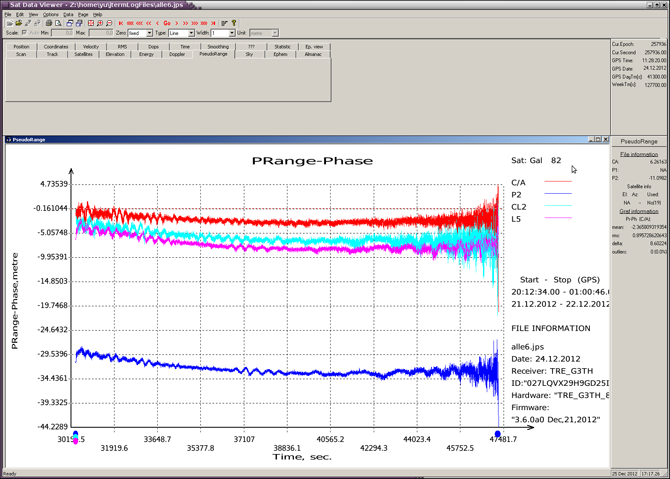Click the second yellow folder toolbar icon

pyautogui.click(x=19, y=23)
